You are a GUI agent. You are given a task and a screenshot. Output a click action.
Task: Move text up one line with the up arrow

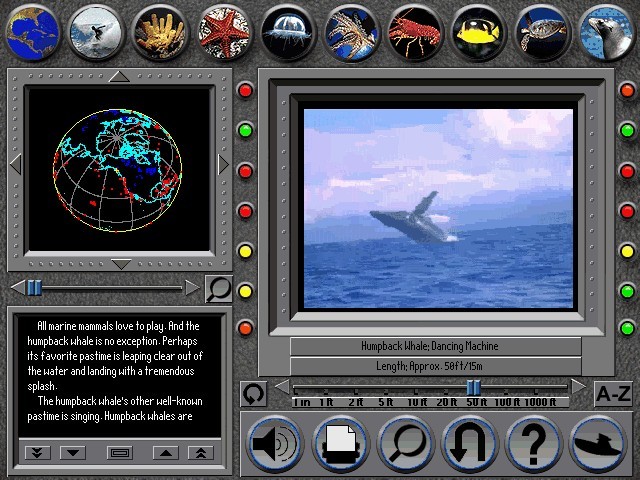pos(166,453)
